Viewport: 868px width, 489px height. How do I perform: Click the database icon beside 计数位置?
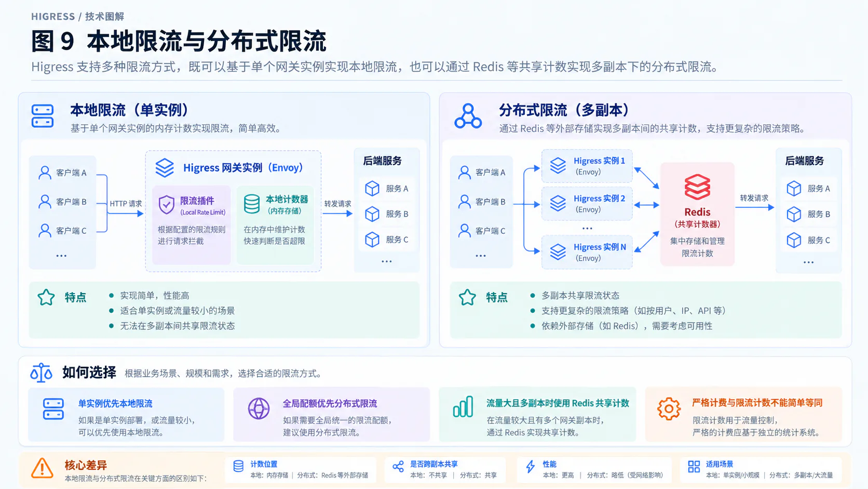pyautogui.click(x=238, y=466)
